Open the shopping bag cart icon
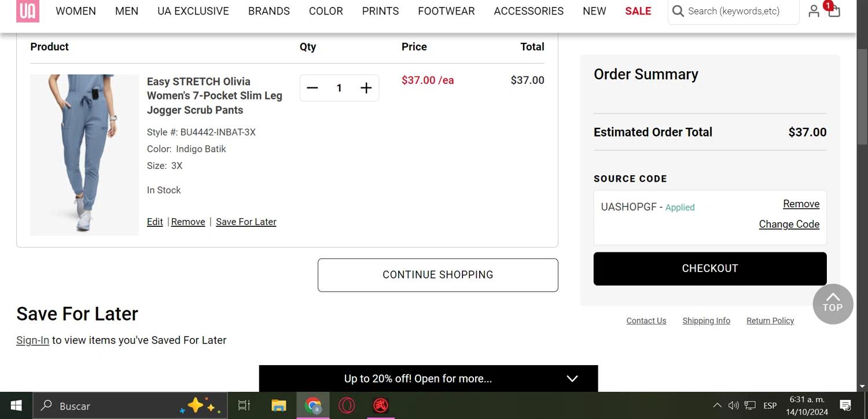The height and width of the screenshot is (419, 868). 834,11
